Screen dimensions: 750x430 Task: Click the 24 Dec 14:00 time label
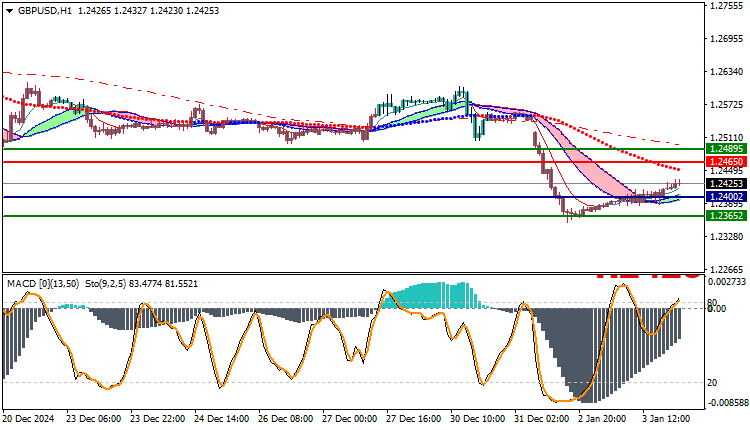coord(221,419)
